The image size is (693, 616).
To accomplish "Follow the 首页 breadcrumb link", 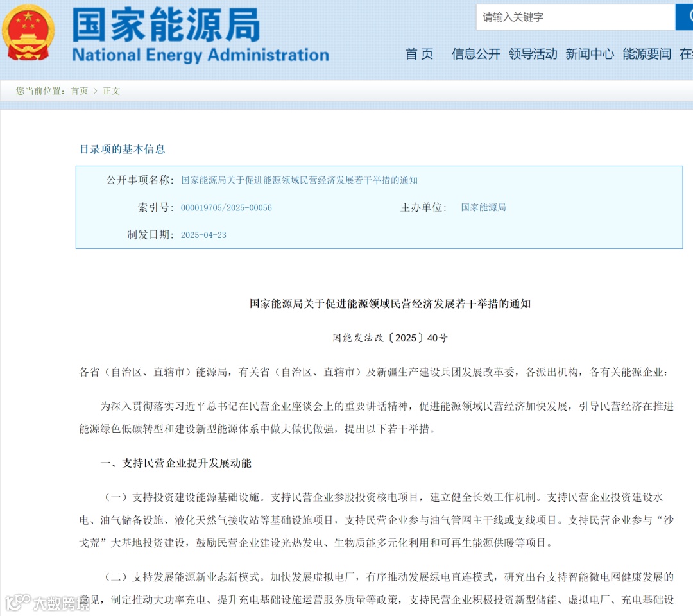I will [80, 91].
